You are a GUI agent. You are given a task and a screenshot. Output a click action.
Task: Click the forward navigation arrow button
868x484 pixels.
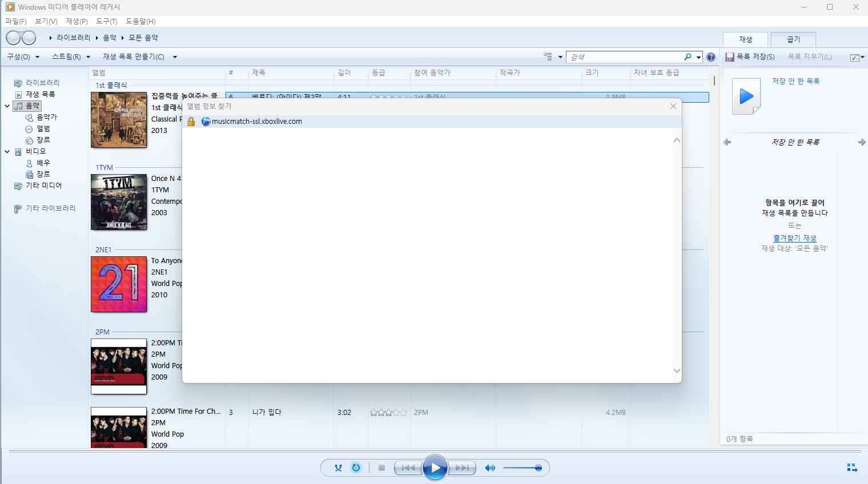click(29, 38)
